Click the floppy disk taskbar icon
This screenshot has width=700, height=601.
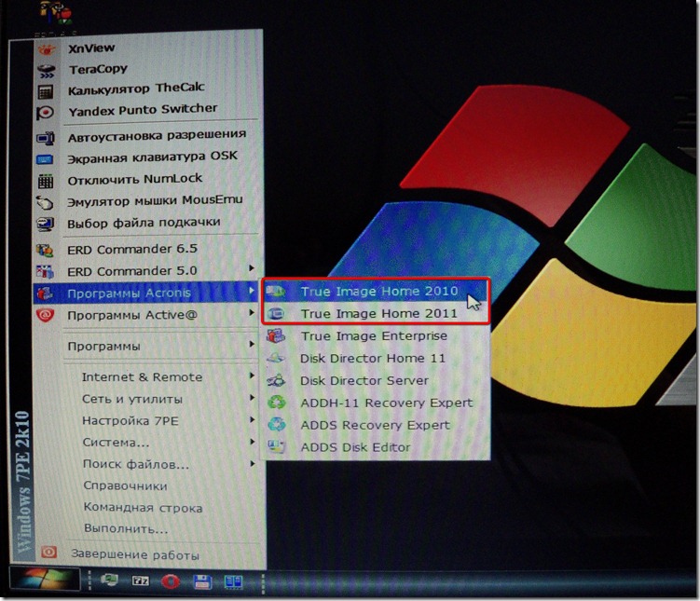coord(202,581)
